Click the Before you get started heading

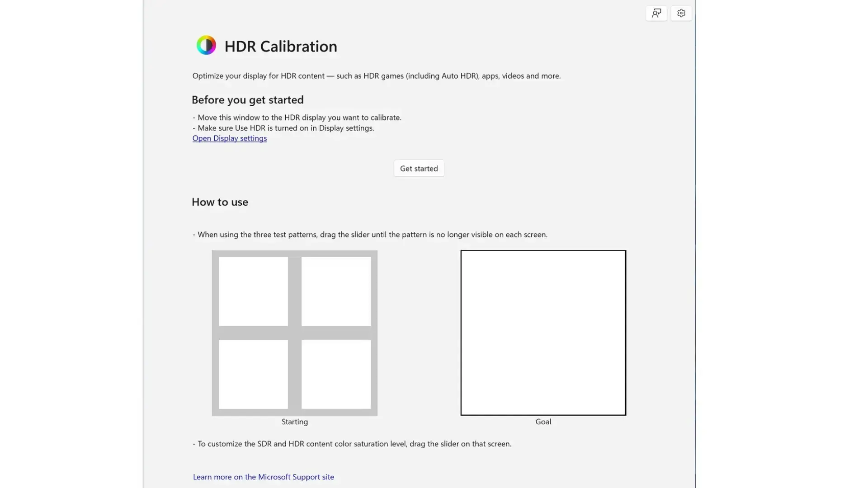247,100
